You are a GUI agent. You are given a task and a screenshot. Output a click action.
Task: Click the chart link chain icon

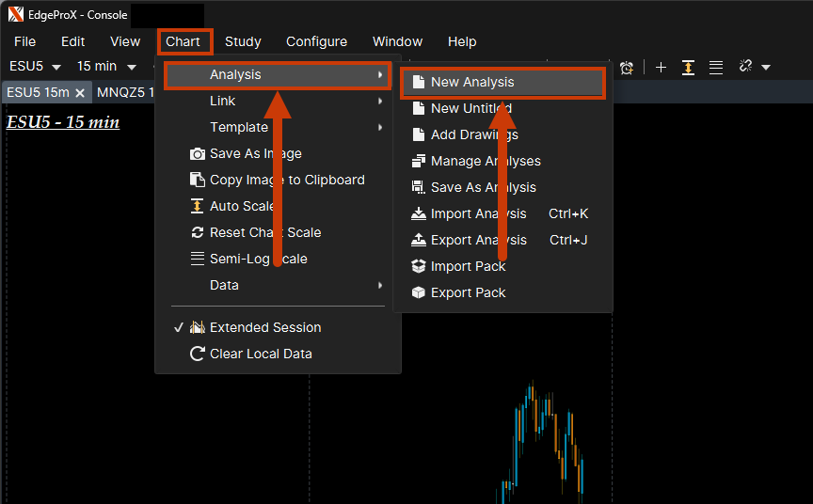(746, 67)
